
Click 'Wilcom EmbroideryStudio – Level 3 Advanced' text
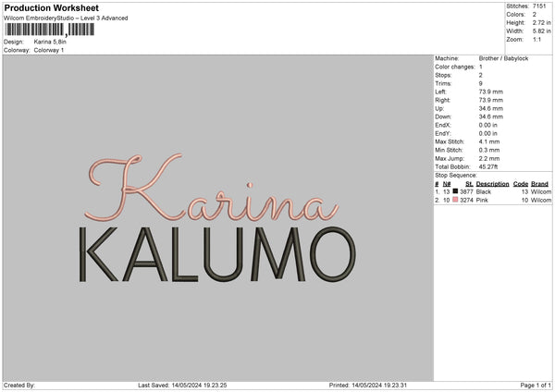pos(66,18)
